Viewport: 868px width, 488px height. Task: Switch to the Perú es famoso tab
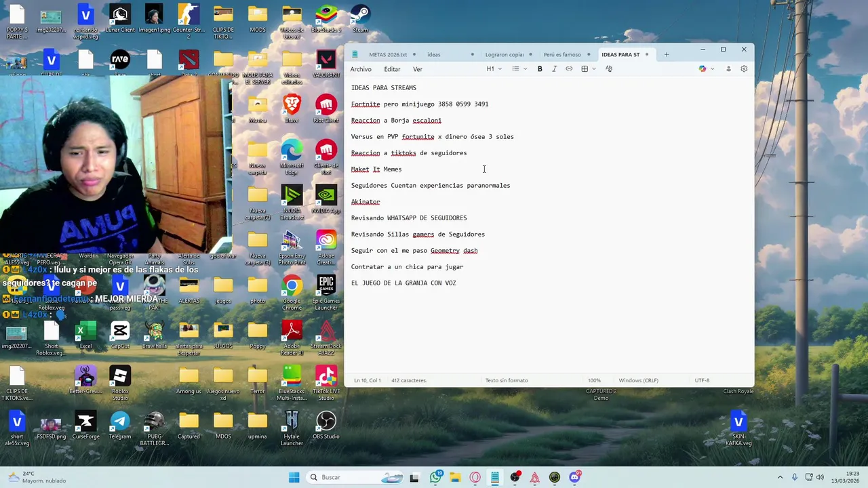(562, 54)
